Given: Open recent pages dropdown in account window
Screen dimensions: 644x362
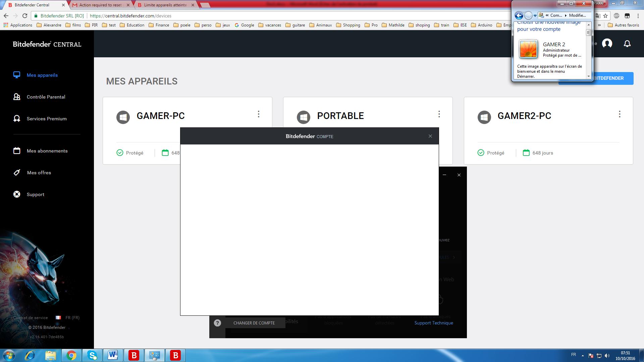Looking at the screenshot, I should click(x=535, y=15).
